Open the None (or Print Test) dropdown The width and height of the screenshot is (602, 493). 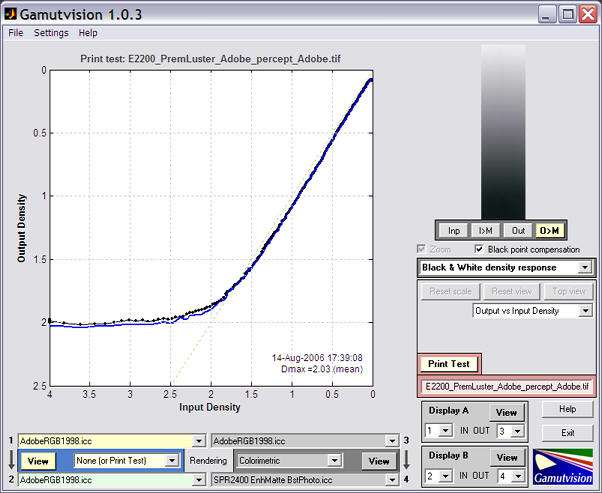point(126,460)
